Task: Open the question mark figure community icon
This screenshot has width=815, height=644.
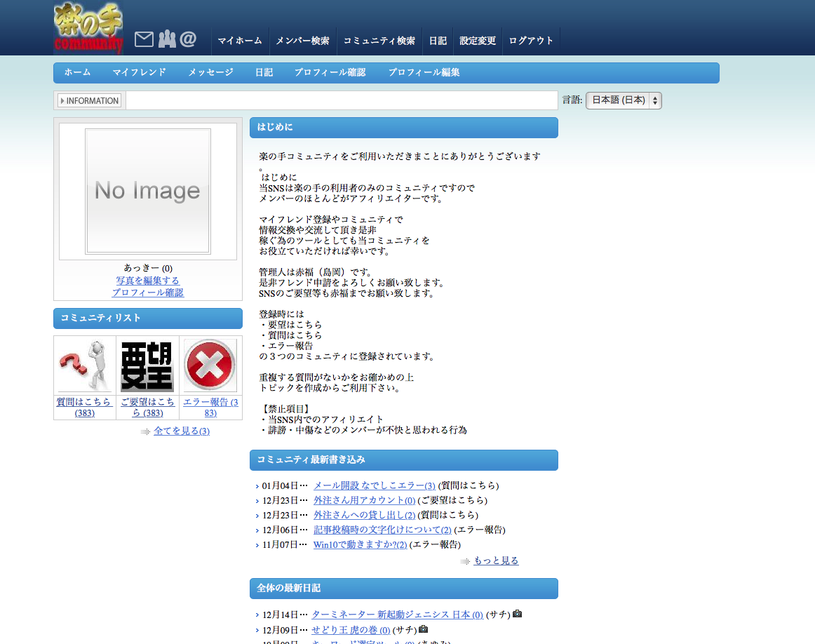Action: [x=84, y=365]
